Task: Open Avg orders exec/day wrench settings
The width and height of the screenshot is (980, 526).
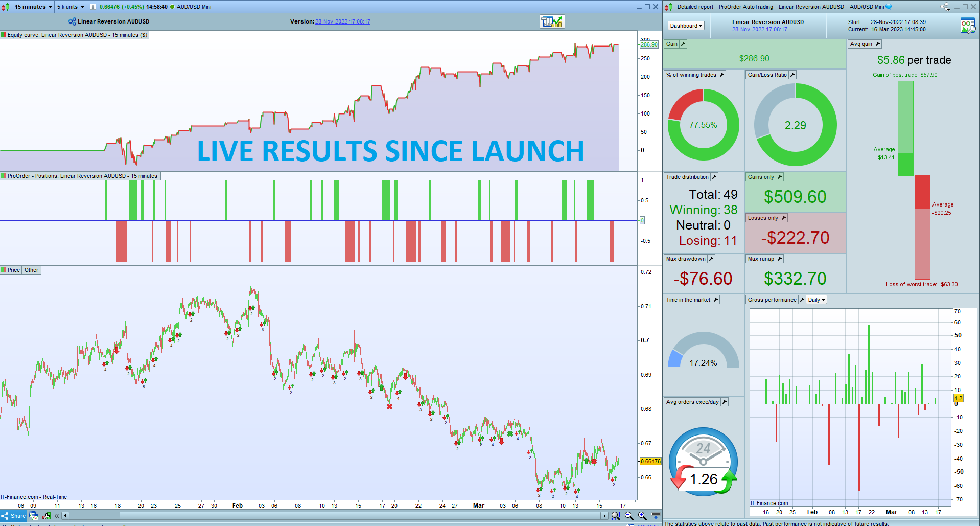Action: coord(725,402)
